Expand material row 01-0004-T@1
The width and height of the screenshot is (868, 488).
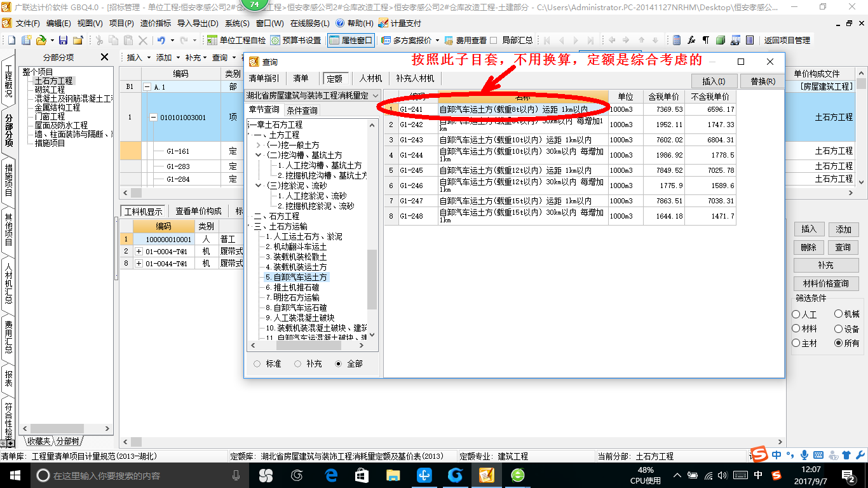coord(139,252)
